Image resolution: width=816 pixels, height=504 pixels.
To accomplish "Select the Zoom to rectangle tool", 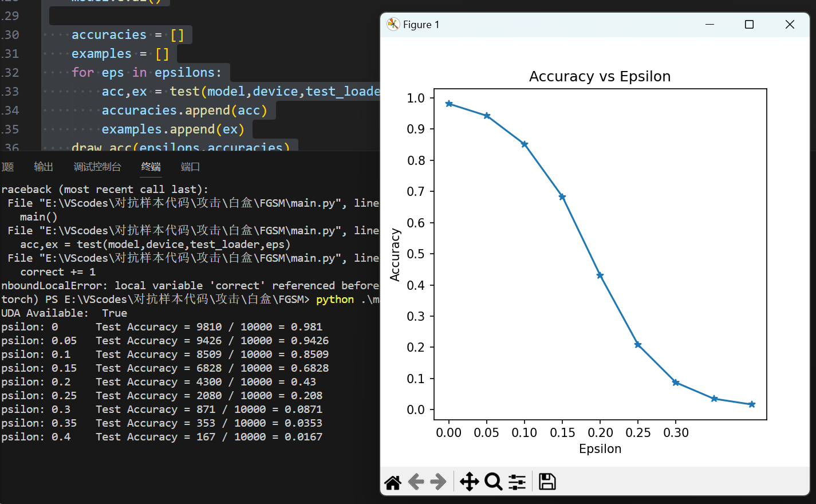I will pyautogui.click(x=493, y=482).
